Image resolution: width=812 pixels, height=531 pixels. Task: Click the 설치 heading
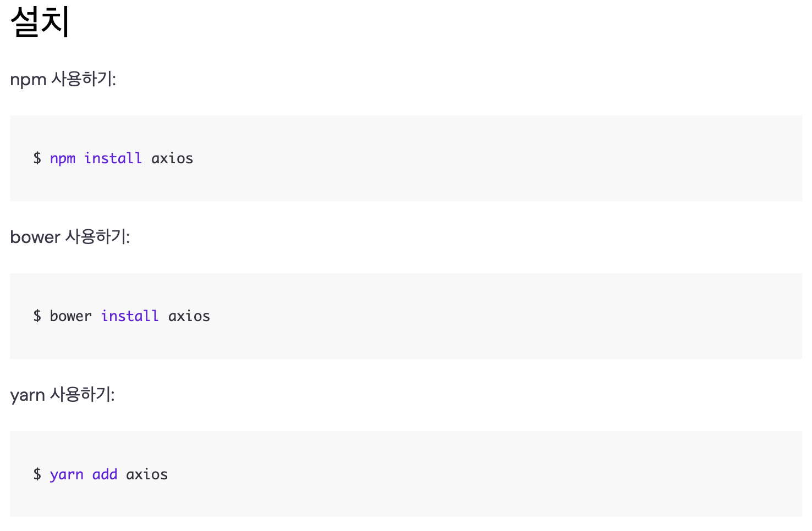(x=40, y=21)
